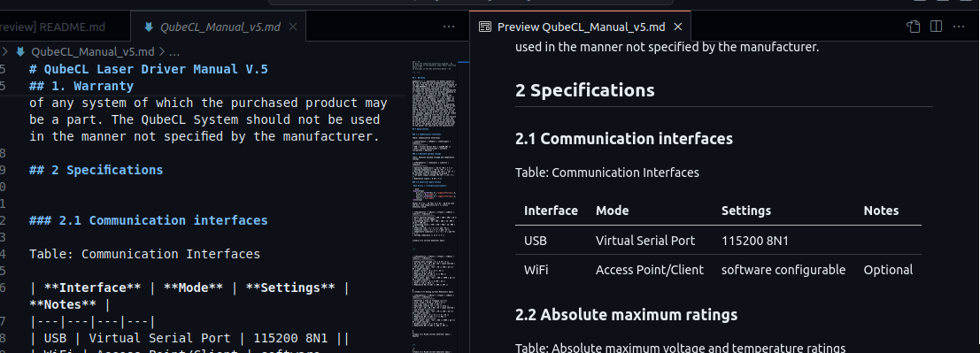Click 'WiFi' cell in preview table

click(536, 270)
